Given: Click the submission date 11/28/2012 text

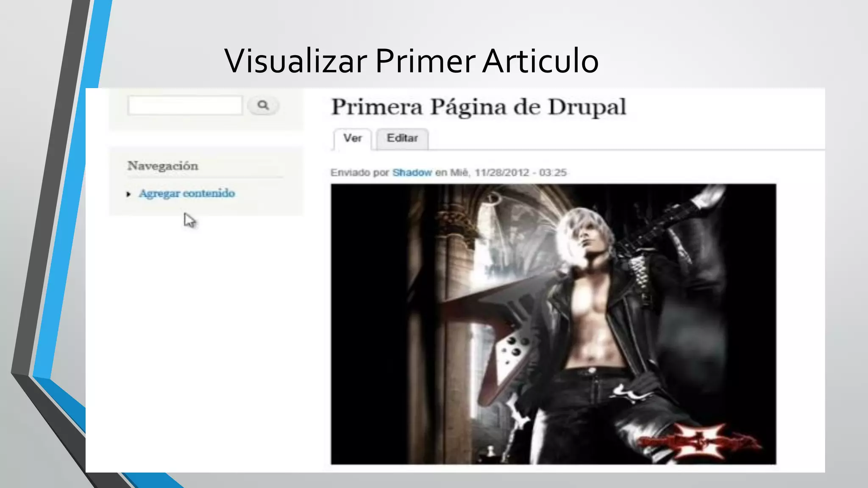Looking at the screenshot, I should 502,173.
